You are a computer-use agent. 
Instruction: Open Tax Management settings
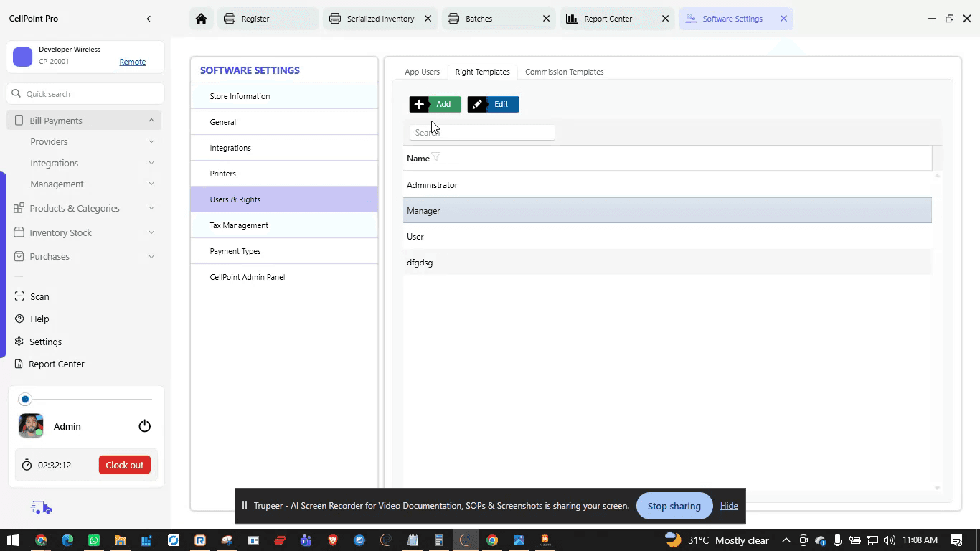point(284,225)
